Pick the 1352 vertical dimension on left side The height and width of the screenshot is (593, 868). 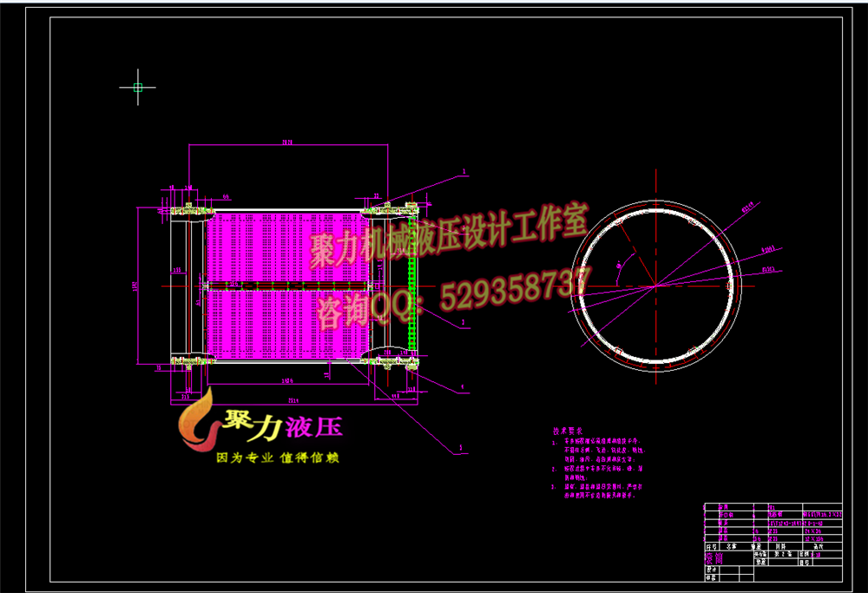(135, 286)
